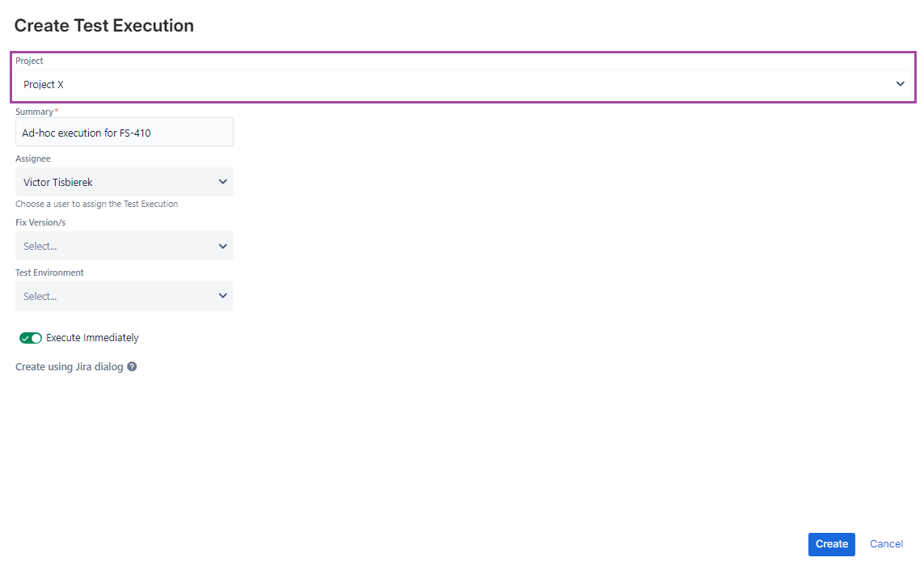Click the Execute Immediately label text
924x566 pixels.
point(92,338)
